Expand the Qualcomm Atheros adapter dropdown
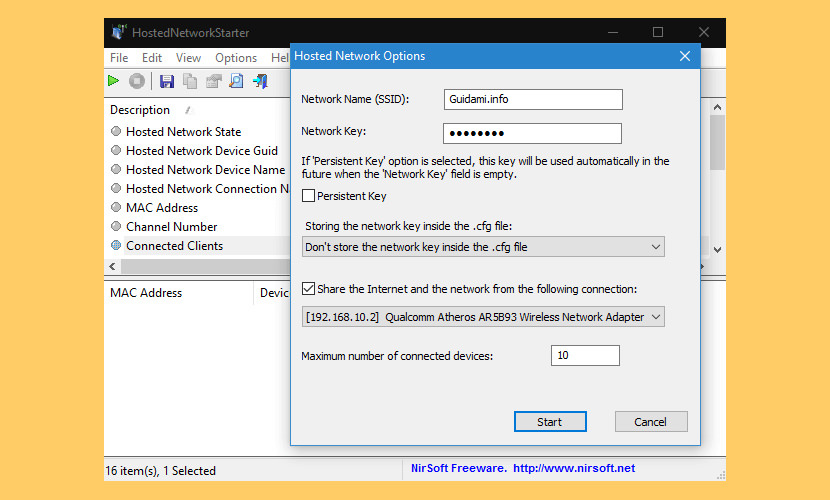Viewport: 830px width, 500px height. point(483,317)
